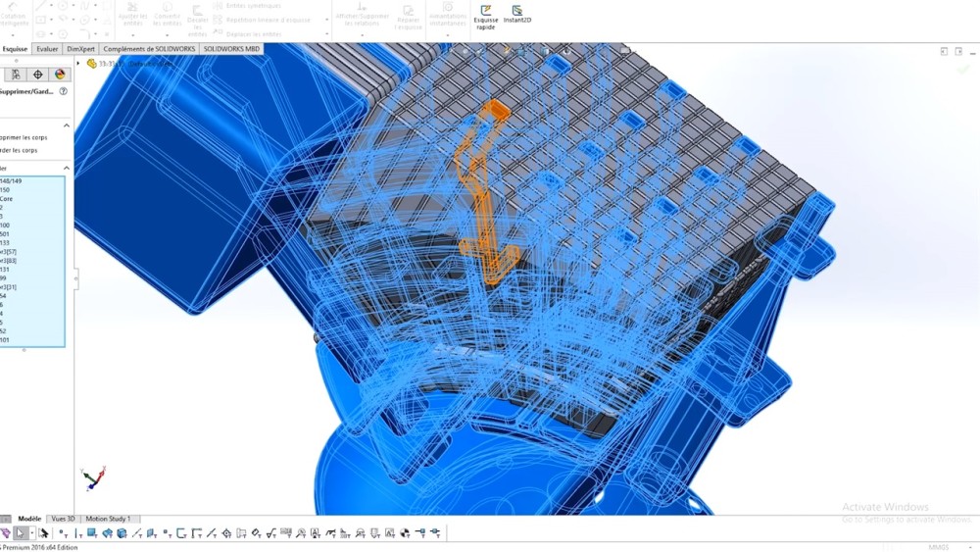
Task: Select the 'Supprimer les corps' option
Action: pos(24,137)
